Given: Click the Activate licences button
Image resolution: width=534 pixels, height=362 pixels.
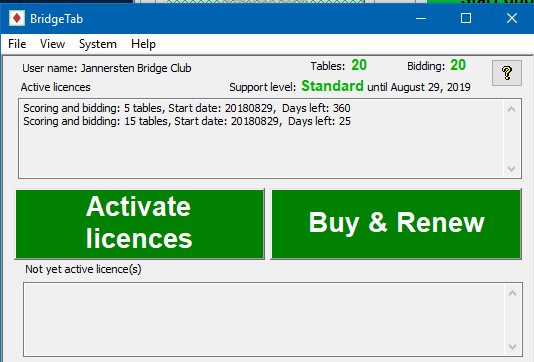Looking at the screenshot, I should [x=140, y=224].
